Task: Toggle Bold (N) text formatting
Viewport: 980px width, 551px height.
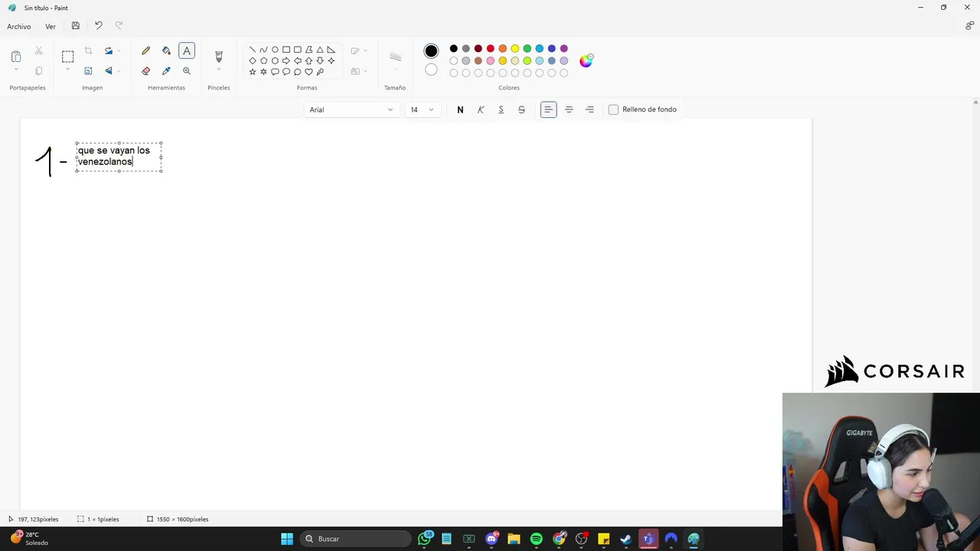Action: tap(460, 109)
